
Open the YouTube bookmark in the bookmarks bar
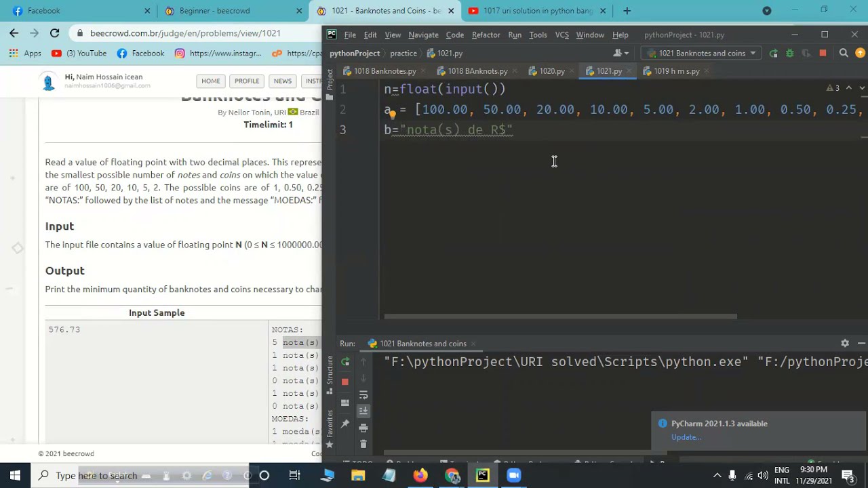[x=79, y=53]
